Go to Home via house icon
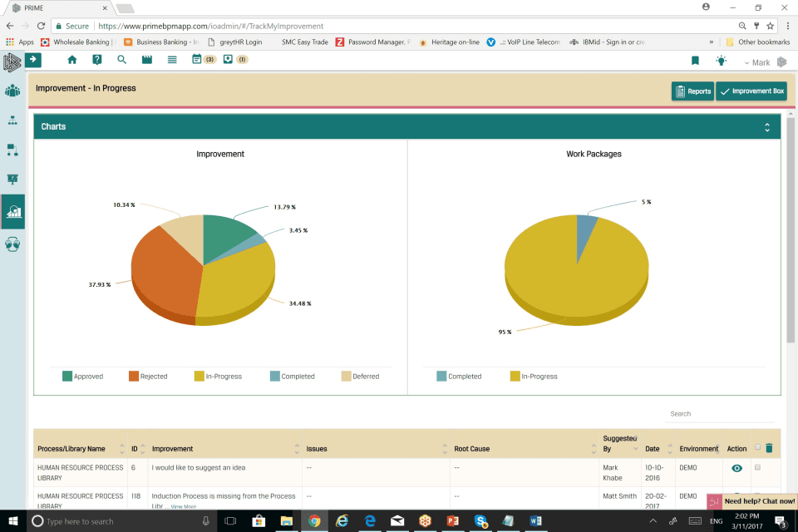Image resolution: width=798 pixels, height=532 pixels. pyautogui.click(x=72, y=60)
